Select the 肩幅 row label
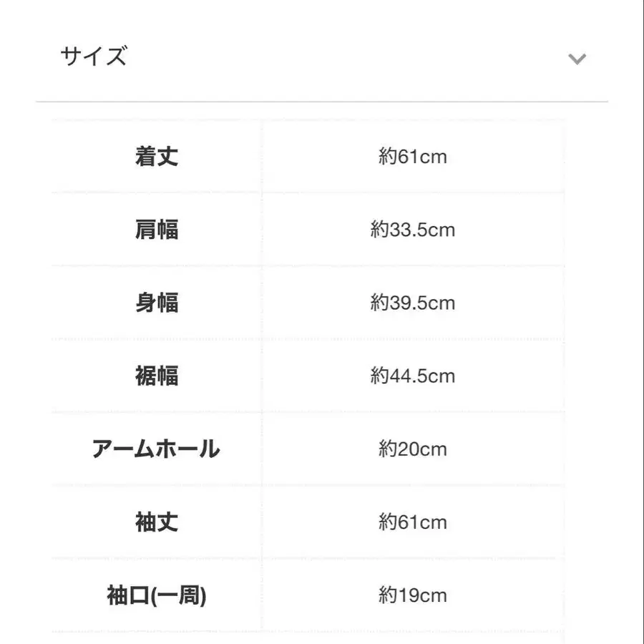 (157, 230)
